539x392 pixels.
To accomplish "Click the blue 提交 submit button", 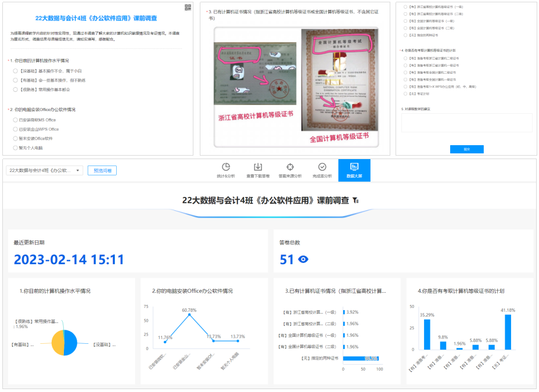I will pyautogui.click(x=466, y=149).
